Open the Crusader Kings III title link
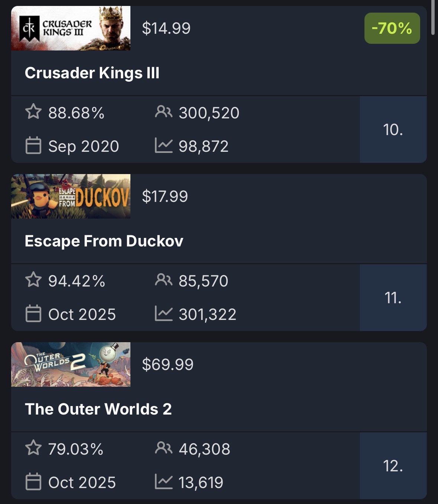This screenshot has width=438, height=504. [92, 73]
